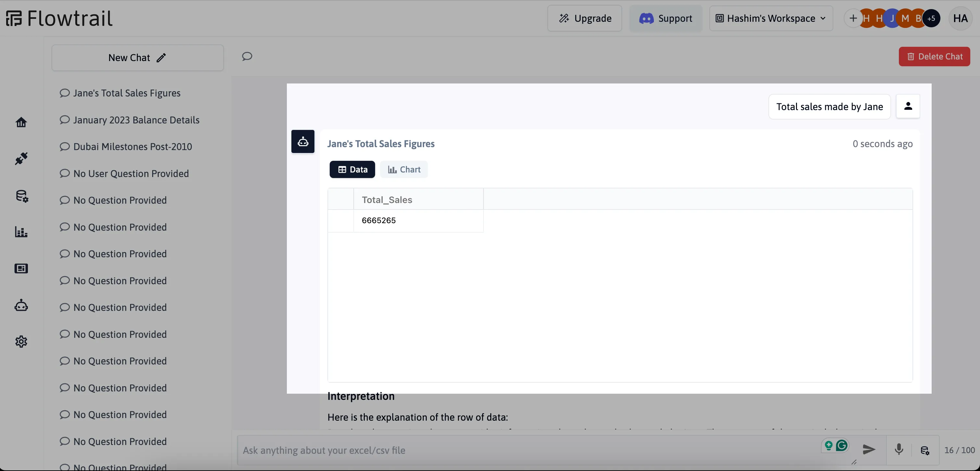Click the 0 seconds ago timestamp

pos(882,144)
